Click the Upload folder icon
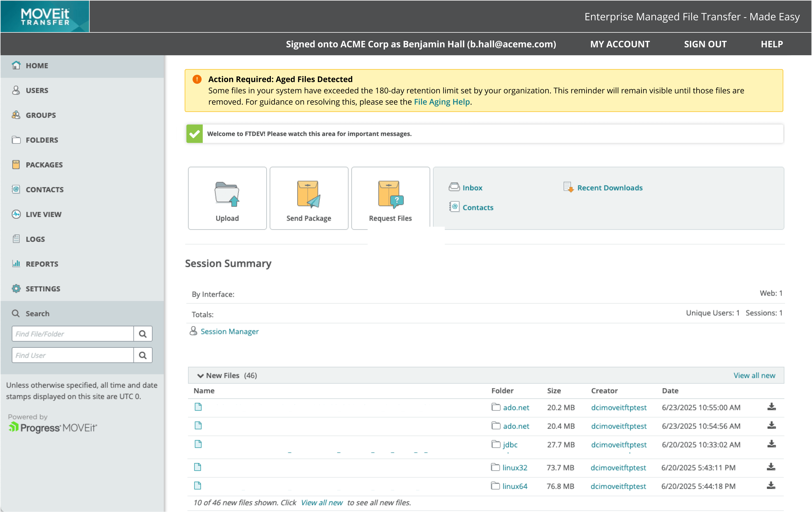The image size is (812, 512). coord(227,194)
